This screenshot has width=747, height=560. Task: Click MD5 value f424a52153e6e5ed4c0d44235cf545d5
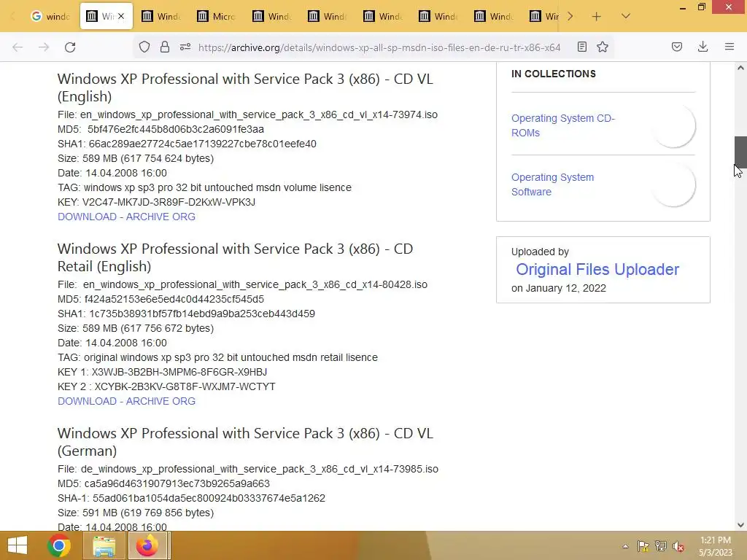click(x=174, y=299)
